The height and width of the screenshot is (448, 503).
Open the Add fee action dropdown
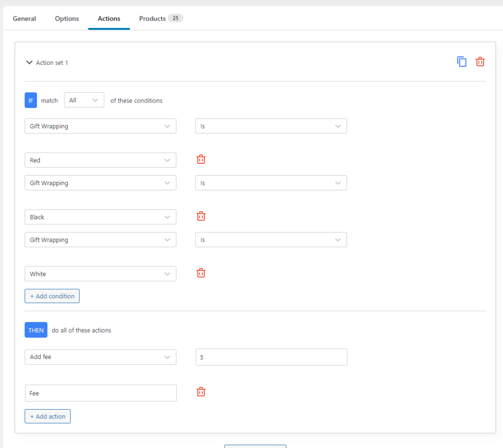pyautogui.click(x=100, y=357)
